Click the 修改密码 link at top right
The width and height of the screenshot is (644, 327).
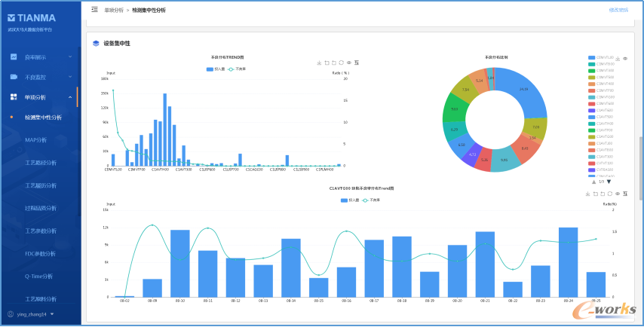point(618,10)
